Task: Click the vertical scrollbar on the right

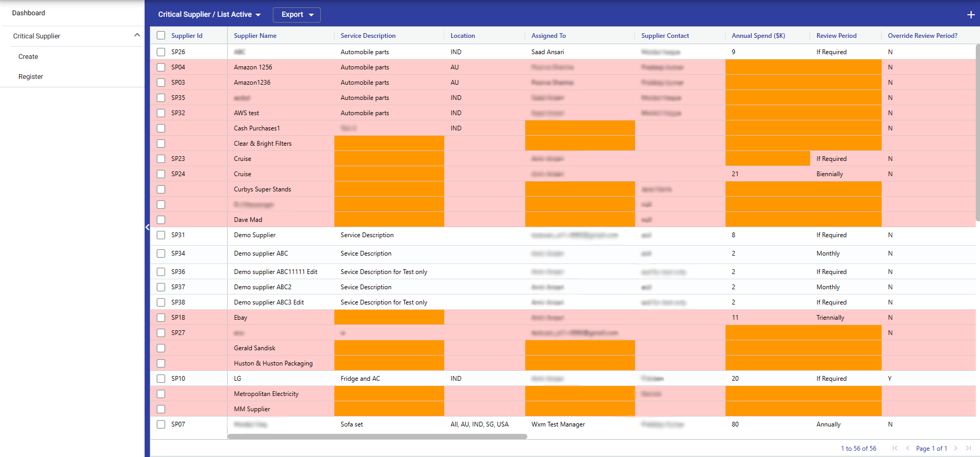Action: point(977,131)
